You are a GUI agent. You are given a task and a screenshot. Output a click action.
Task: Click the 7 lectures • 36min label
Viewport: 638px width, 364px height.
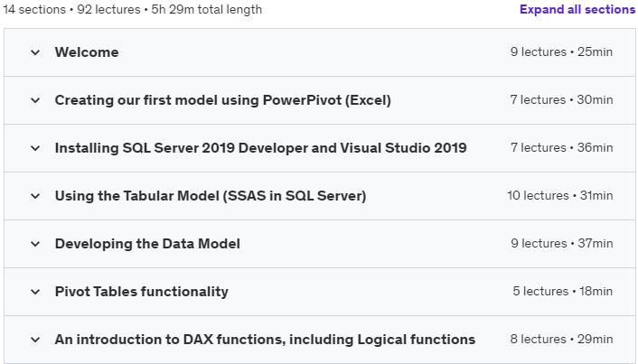[x=561, y=148]
